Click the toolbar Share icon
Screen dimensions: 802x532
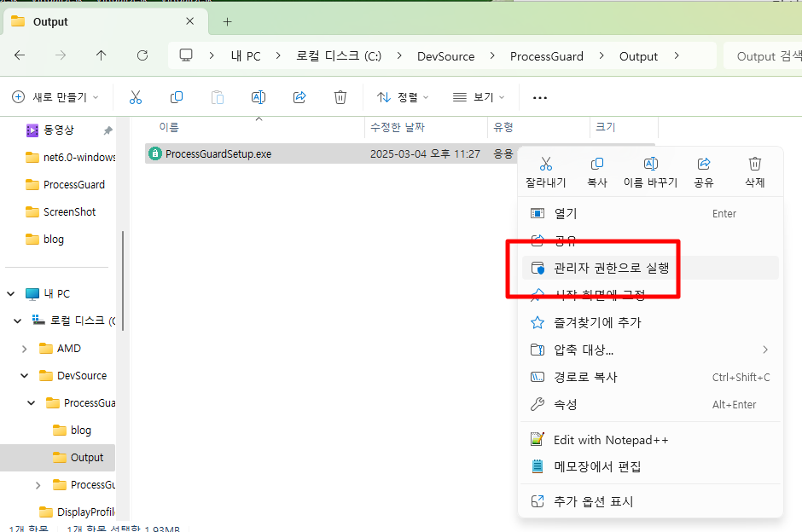(299, 97)
